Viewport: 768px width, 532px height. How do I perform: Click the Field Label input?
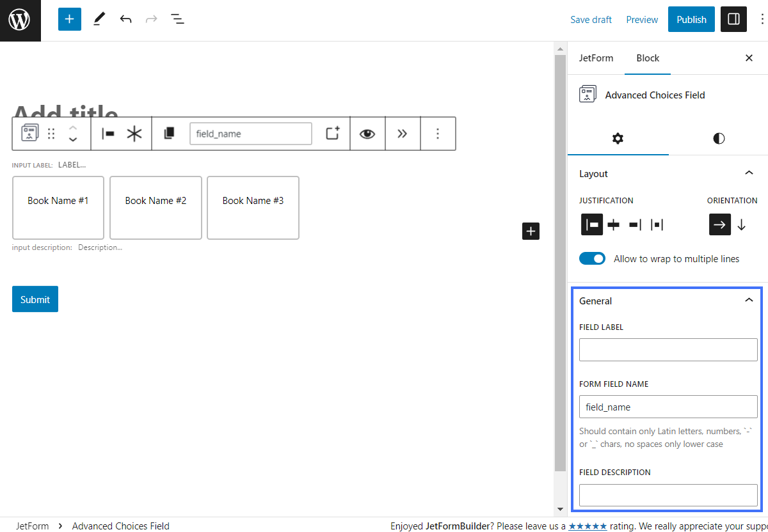668,350
